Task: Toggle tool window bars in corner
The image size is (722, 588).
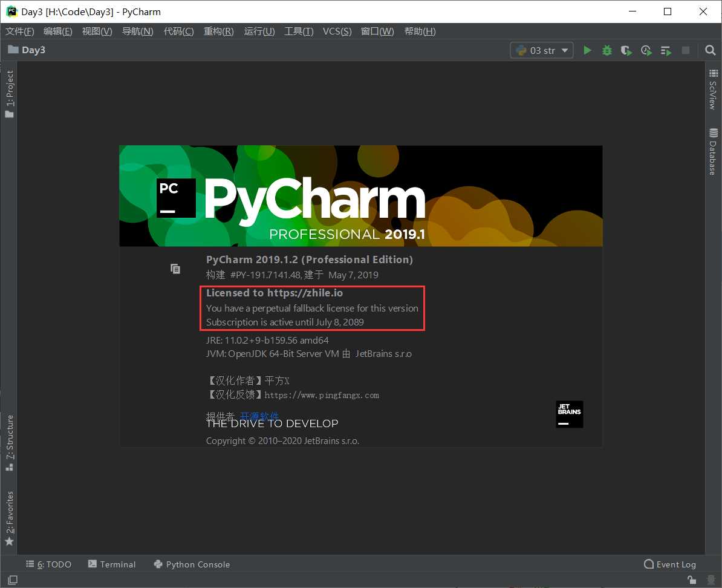Action: [13, 580]
